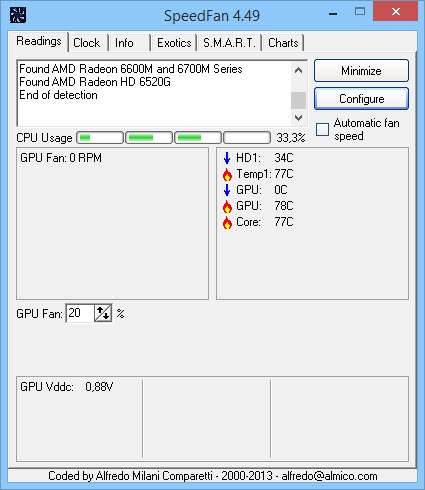The width and height of the screenshot is (425, 490).
Task: Maximize the SpeedFan window
Action: pyautogui.click(x=360, y=12)
